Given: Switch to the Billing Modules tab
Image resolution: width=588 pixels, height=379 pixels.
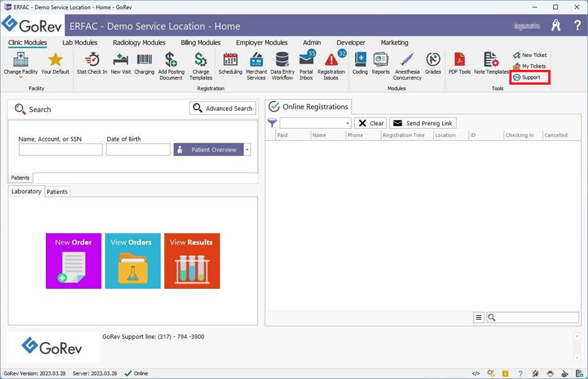Looking at the screenshot, I should click(200, 43).
